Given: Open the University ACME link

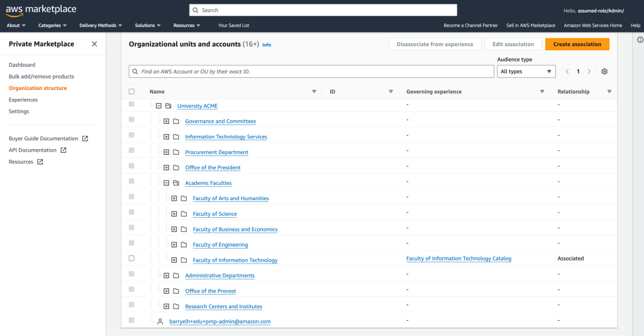Looking at the screenshot, I should coord(197,106).
